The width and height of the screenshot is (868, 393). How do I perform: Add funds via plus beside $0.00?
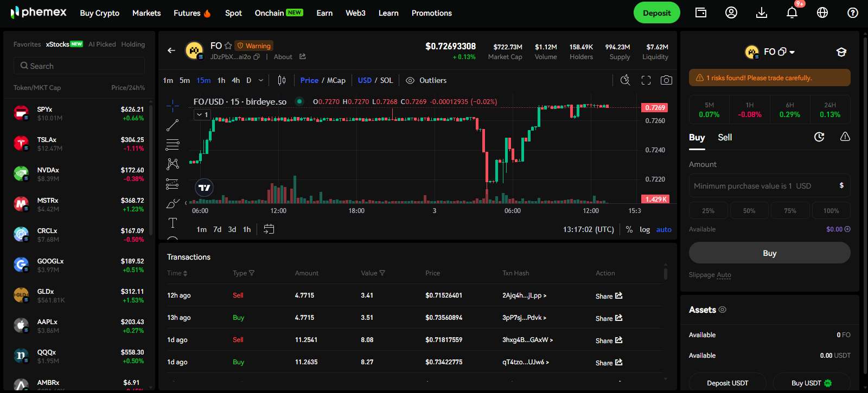pyautogui.click(x=847, y=229)
